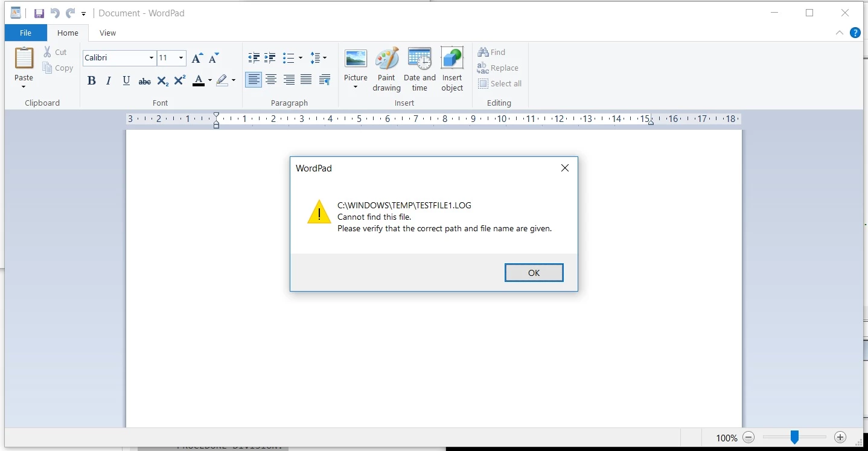Switch to the View tab
The height and width of the screenshot is (451, 868).
coord(108,33)
